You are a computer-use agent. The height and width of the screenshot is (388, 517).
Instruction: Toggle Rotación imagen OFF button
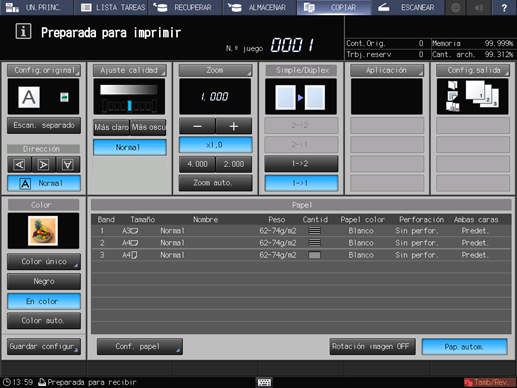(372, 347)
